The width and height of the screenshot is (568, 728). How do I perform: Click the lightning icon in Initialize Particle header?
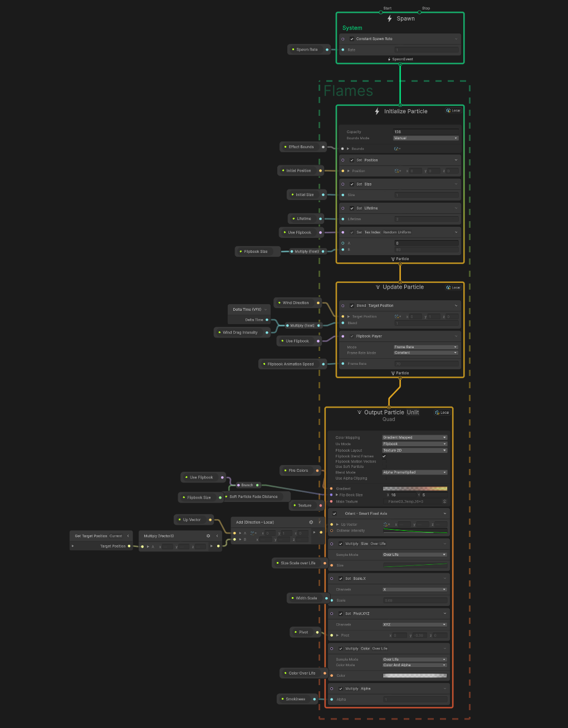pyautogui.click(x=376, y=111)
